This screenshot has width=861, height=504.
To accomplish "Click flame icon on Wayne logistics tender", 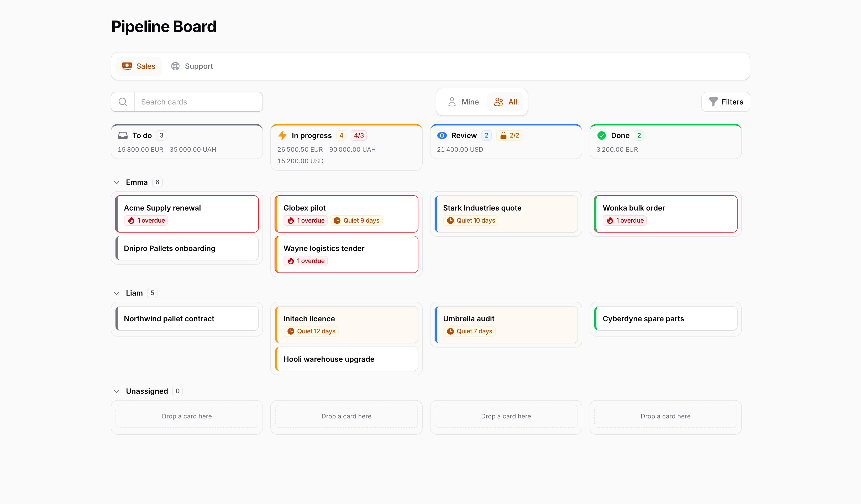I will click(x=291, y=261).
